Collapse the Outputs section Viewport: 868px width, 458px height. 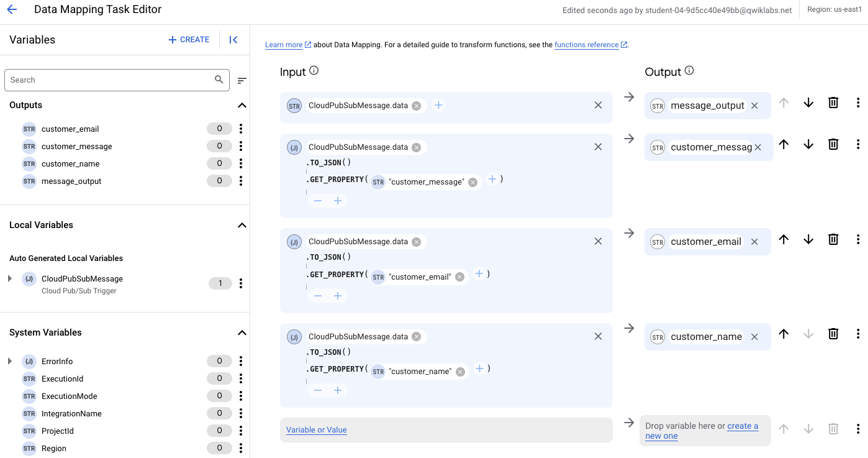click(242, 106)
